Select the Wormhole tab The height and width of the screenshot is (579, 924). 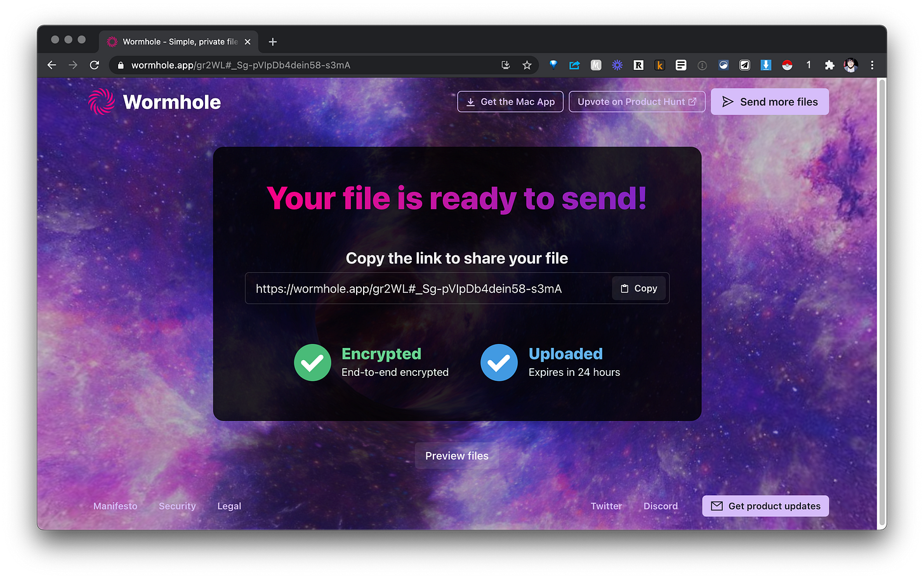coord(178,42)
